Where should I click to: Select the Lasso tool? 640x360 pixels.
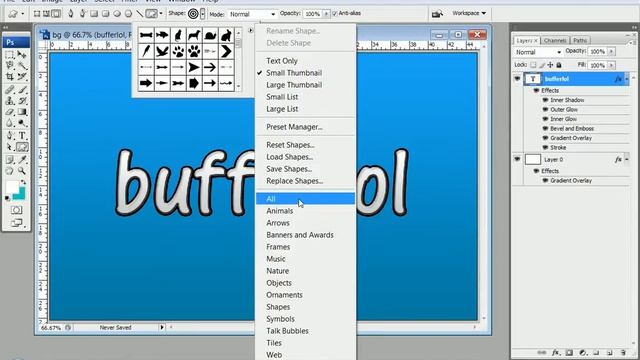[10, 65]
